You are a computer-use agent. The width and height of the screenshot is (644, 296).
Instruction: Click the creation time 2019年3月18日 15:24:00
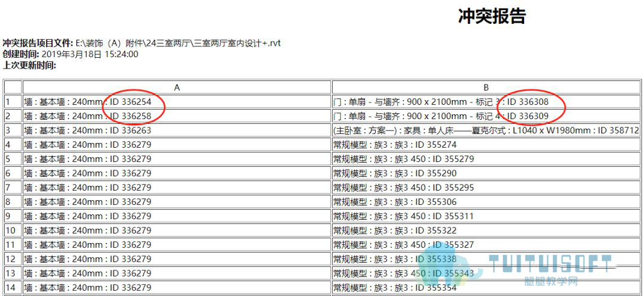[x=89, y=54]
